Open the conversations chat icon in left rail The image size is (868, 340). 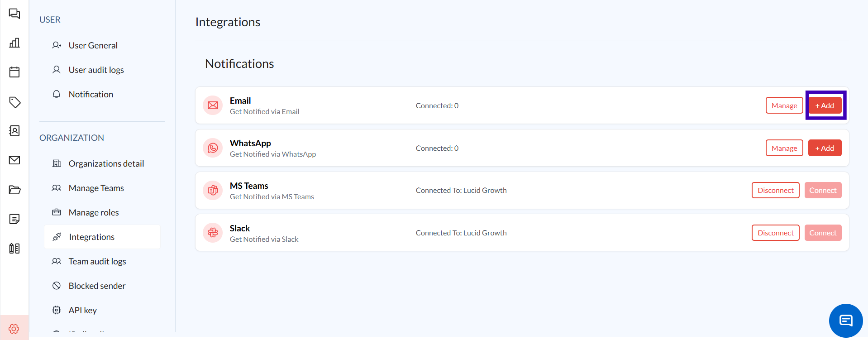click(14, 14)
